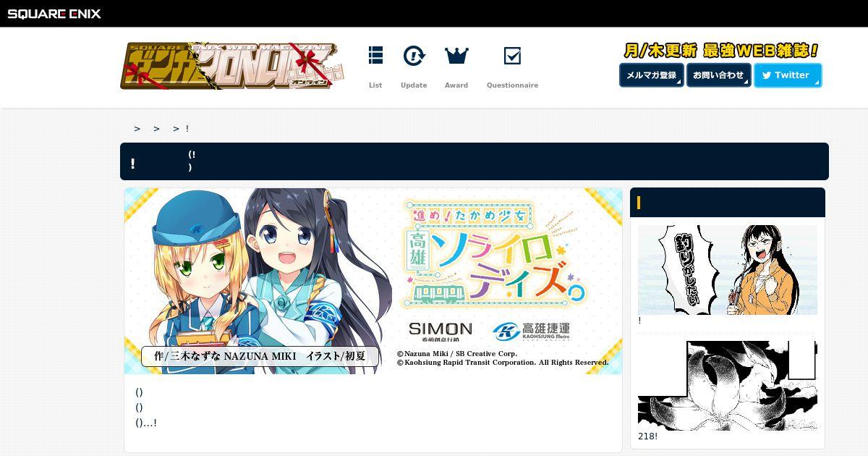The image size is (868, 456).
Task: Click the Award menu label
Action: [456, 85]
